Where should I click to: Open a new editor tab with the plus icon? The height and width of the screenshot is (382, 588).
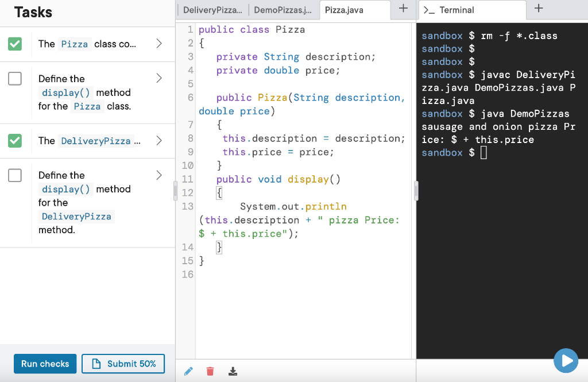[403, 9]
